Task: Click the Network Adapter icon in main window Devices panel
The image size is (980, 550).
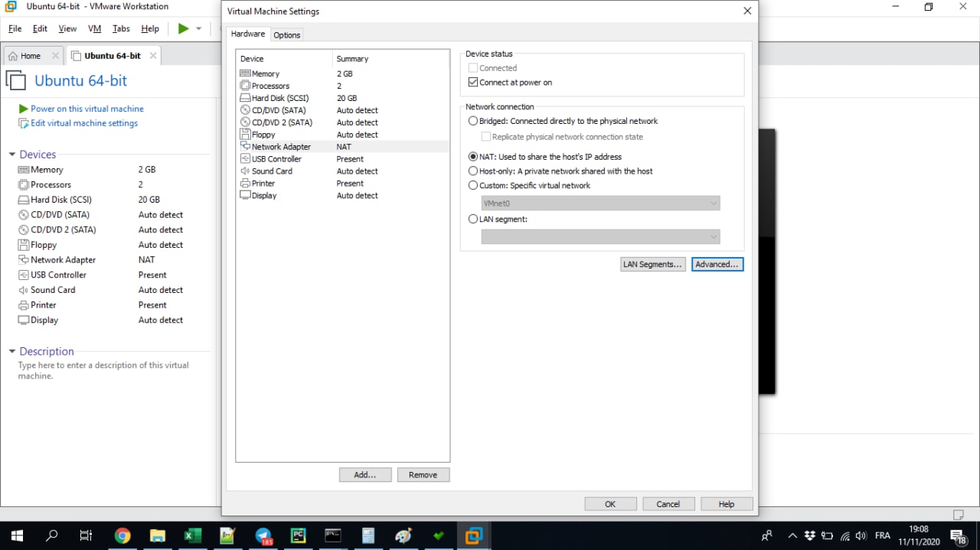Action: (x=24, y=260)
